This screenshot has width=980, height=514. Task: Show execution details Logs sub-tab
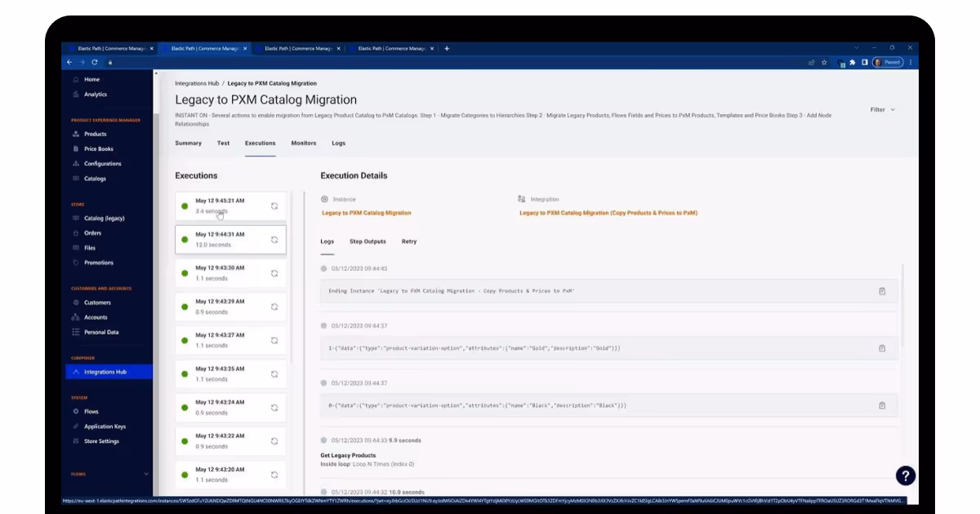[x=327, y=241]
